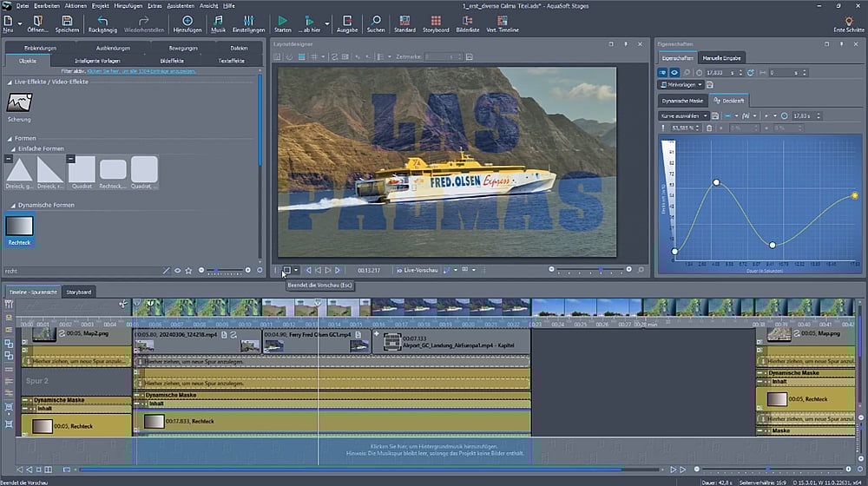The width and height of the screenshot is (868, 486).
Task: Collapse the Live-Effekte / Video-Effekte section
Action: (x=9, y=81)
